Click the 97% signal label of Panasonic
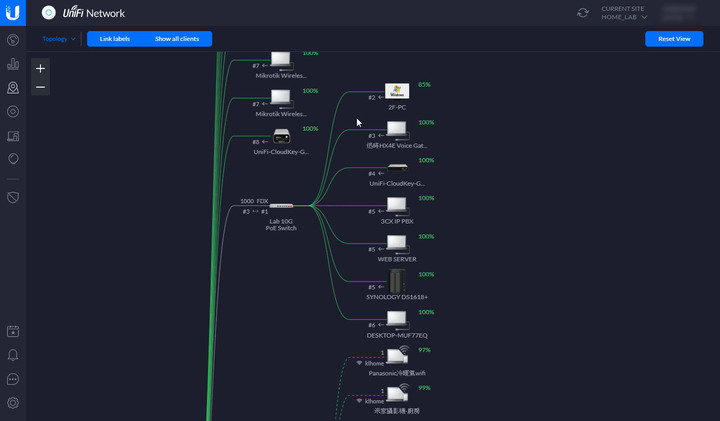The image size is (720, 421). [x=424, y=350]
